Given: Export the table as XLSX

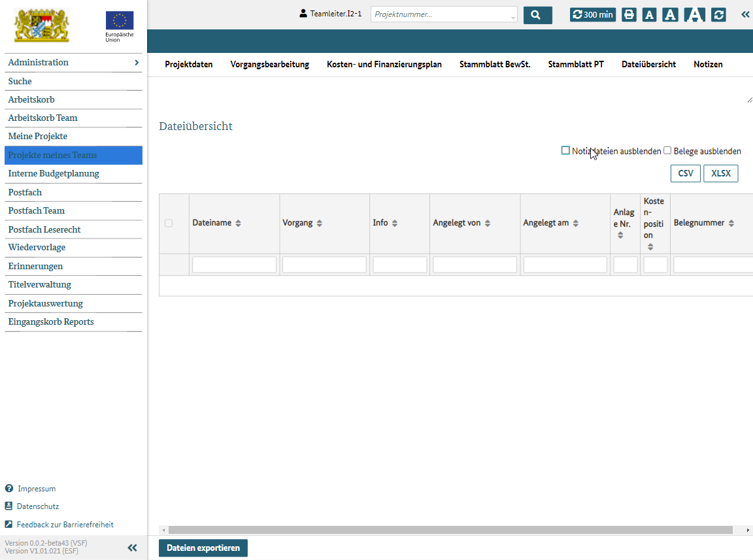Looking at the screenshot, I should pos(720,174).
